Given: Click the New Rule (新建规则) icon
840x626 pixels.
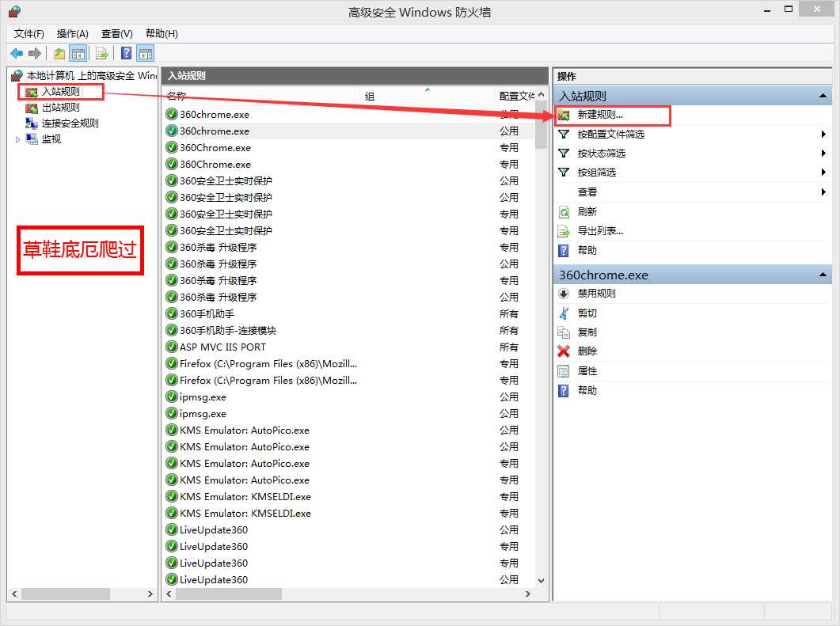Looking at the screenshot, I should (564, 115).
